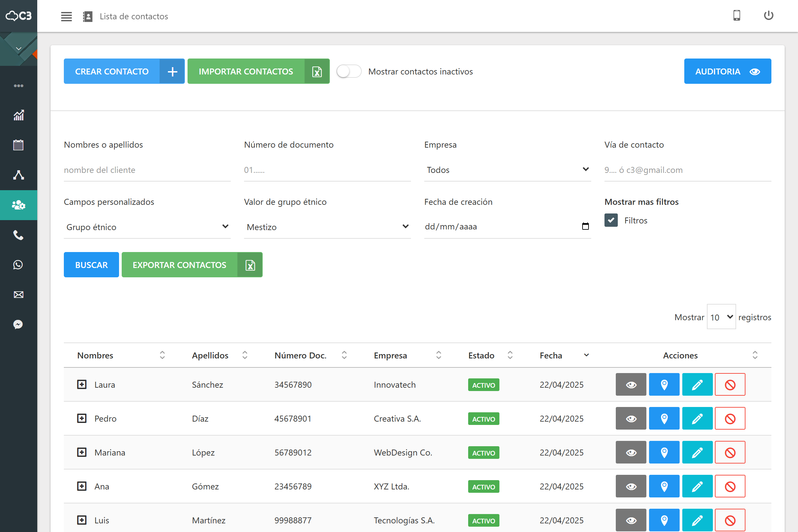Click the contact book icon beside title
The width and height of the screenshot is (798, 532).
[x=87, y=16]
